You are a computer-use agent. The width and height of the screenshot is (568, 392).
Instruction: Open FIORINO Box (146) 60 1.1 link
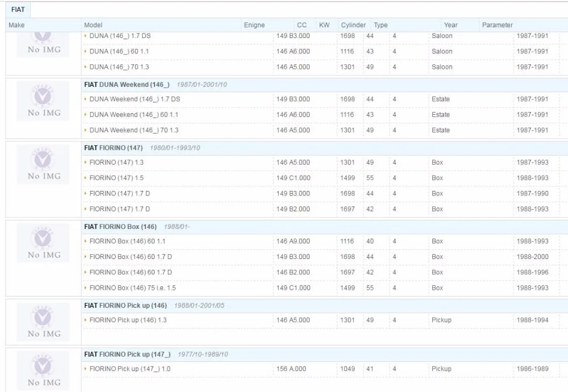point(127,241)
